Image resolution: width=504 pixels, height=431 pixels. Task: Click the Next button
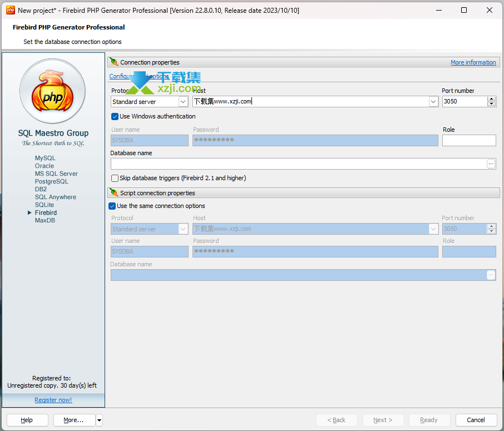[383, 420]
